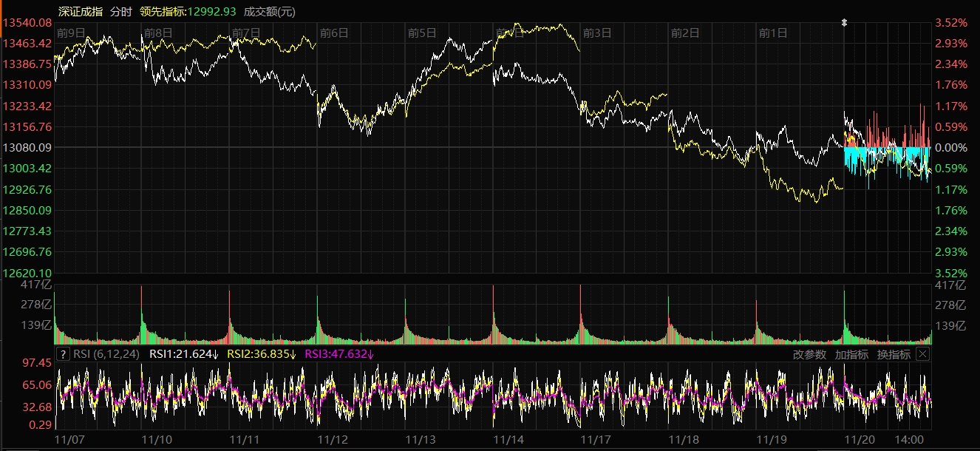980x451 pixels.
Task: Open 改参数 to modify indicator parameters
Action: 809,354
